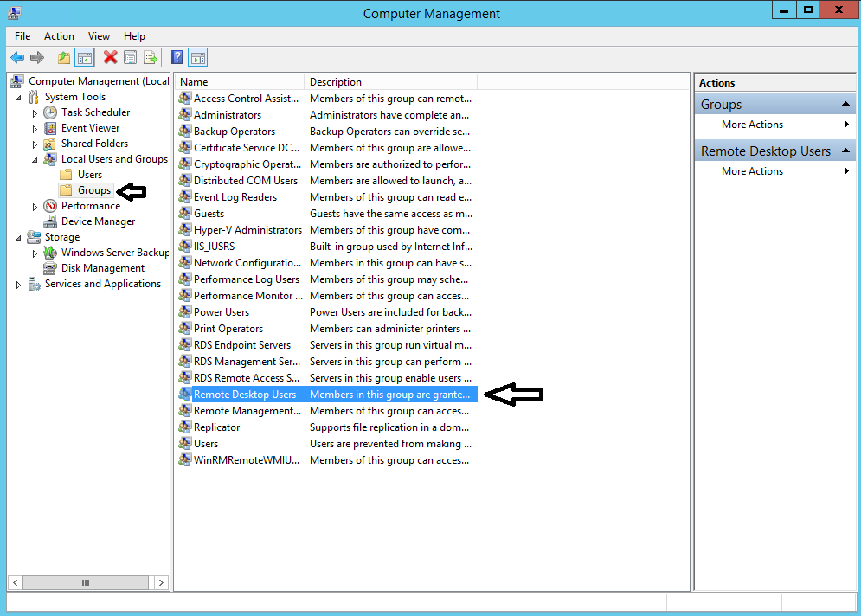Collapse the Remote Desktop Users actions section
Viewport: 861px width, 616px height.
point(845,151)
